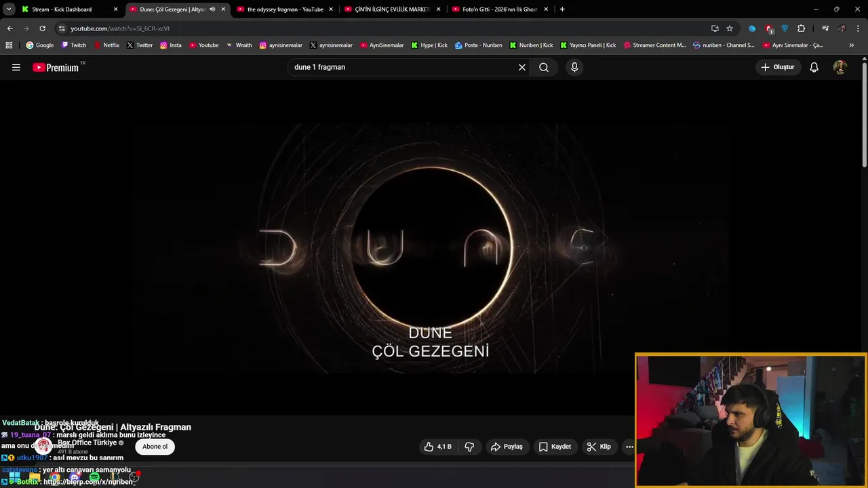Share the video with Paylaş
Screen dimensions: 868x488
[x=507, y=447]
